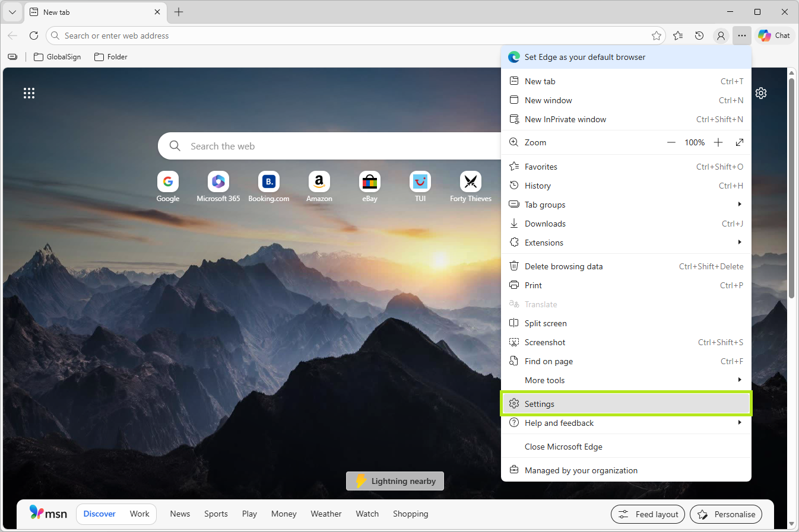Screen dimensions: 799x532
Task: Select Screenshot menu item
Action: 626,342
